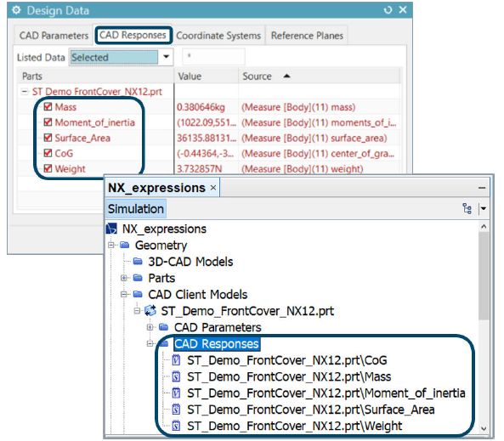Expand the CAD Parameters folder in tree

point(150,327)
